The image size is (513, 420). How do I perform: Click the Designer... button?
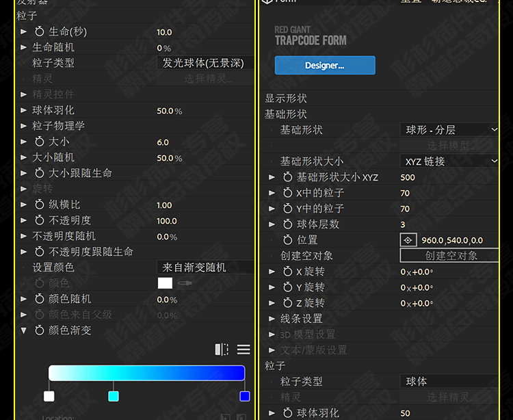tap(325, 66)
